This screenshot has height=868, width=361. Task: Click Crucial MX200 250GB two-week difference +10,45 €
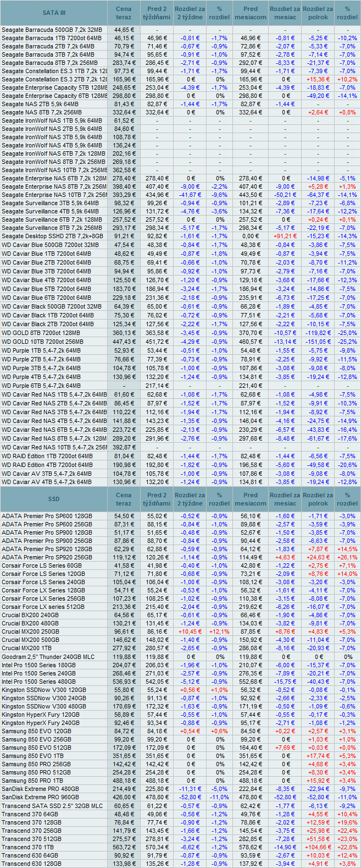(x=191, y=631)
